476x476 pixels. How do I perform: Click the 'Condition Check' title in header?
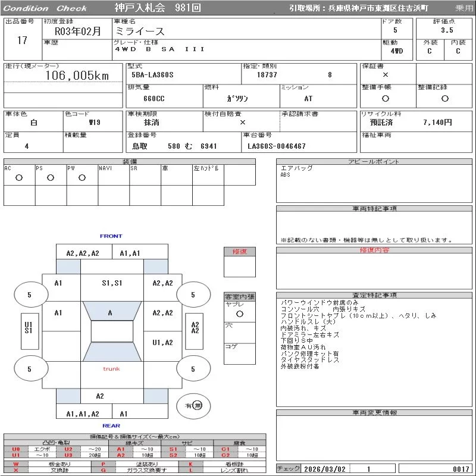click(x=45, y=8)
